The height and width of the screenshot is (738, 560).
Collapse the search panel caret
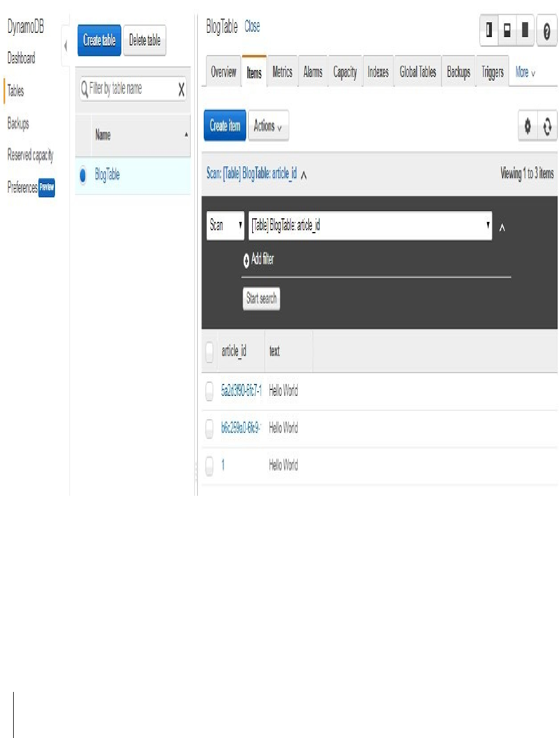click(x=502, y=227)
